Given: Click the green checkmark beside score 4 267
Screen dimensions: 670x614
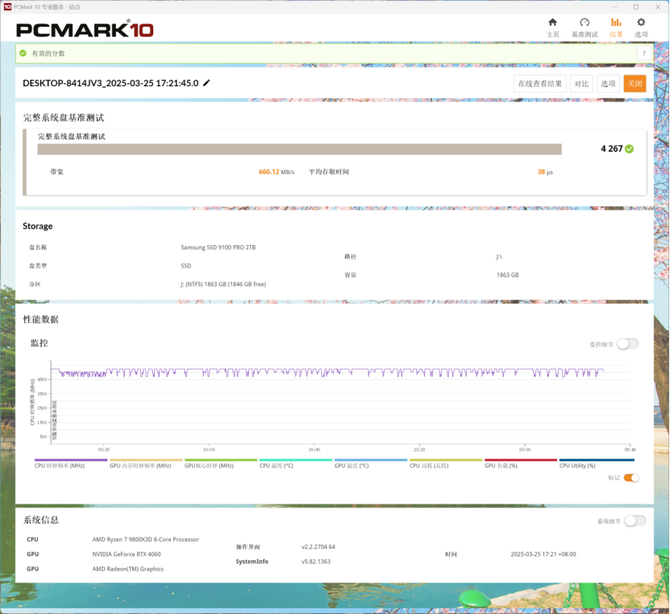Looking at the screenshot, I should pyautogui.click(x=629, y=149).
